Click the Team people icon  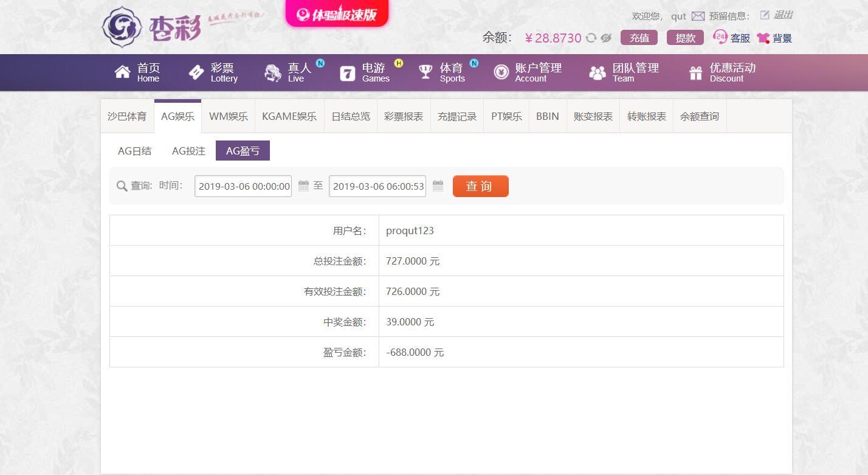[598, 73]
